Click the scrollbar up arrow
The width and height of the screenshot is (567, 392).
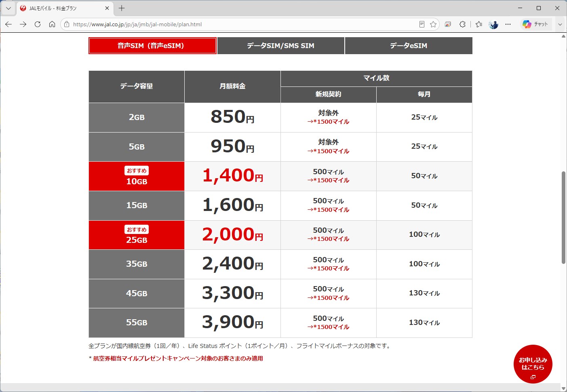click(563, 36)
